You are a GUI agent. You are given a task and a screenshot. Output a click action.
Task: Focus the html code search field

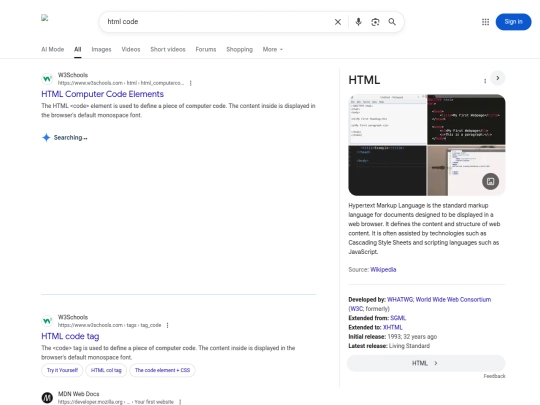click(217, 22)
